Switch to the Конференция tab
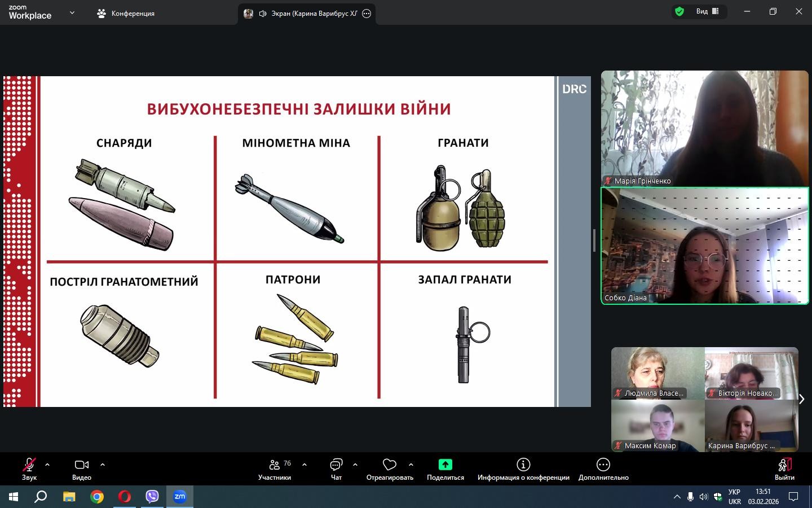Screen dimensions: 812x508 126,14
